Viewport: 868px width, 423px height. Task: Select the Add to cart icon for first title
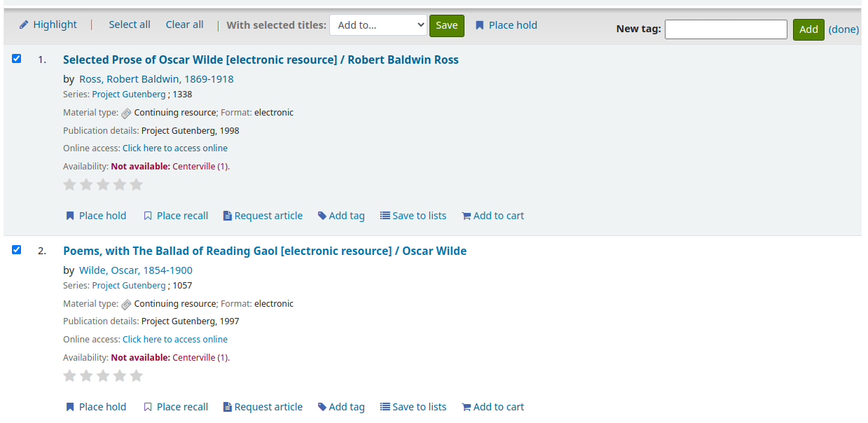[466, 215]
